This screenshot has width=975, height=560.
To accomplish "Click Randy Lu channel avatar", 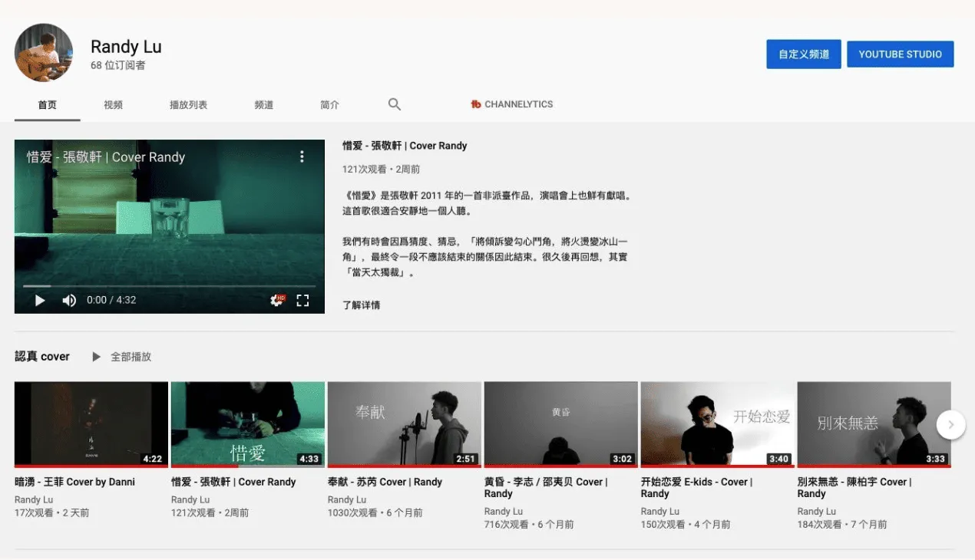I will click(x=44, y=53).
